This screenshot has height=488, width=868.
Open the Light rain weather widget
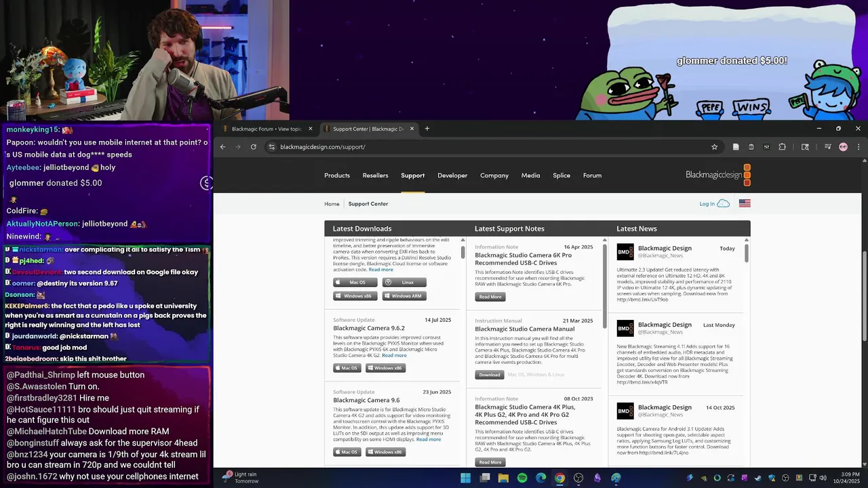pos(241,478)
